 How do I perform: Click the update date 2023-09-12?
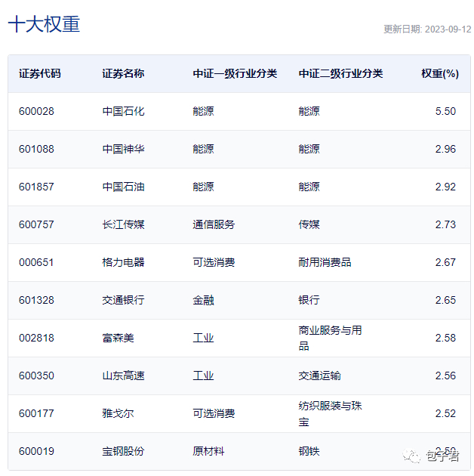point(448,29)
